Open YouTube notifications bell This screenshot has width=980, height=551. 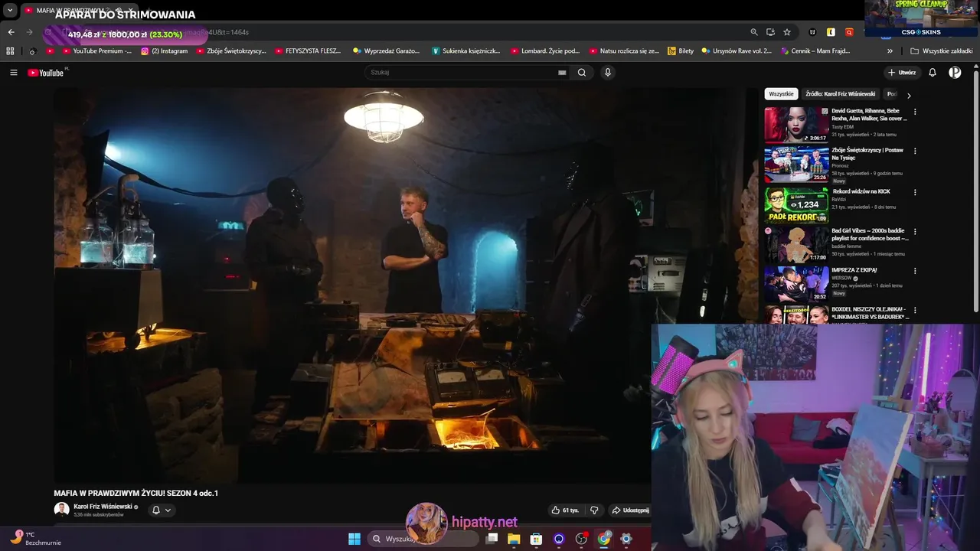(x=933, y=73)
